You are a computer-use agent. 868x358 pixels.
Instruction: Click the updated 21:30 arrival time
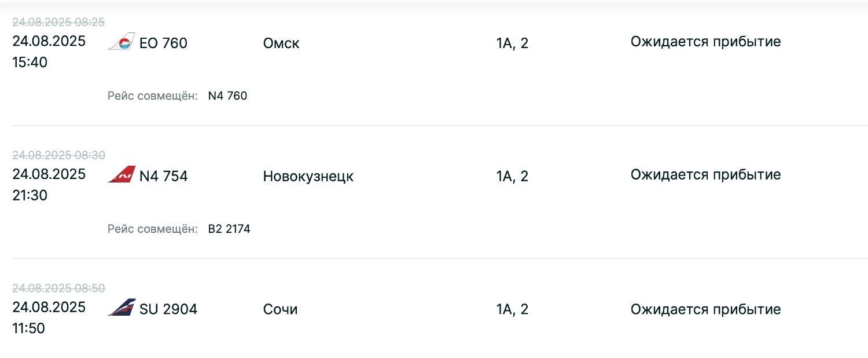click(30, 196)
